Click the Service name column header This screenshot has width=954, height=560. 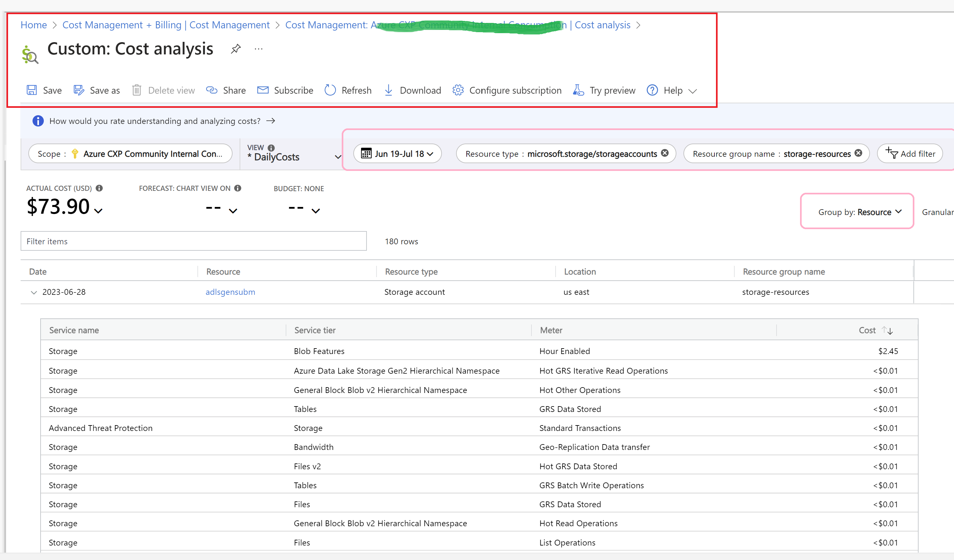[x=74, y=330]
